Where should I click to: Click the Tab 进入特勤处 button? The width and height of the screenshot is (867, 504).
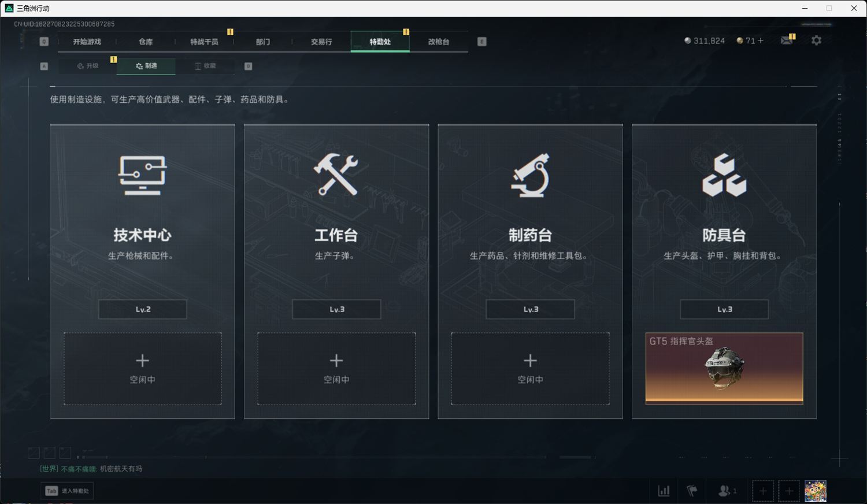68,491
